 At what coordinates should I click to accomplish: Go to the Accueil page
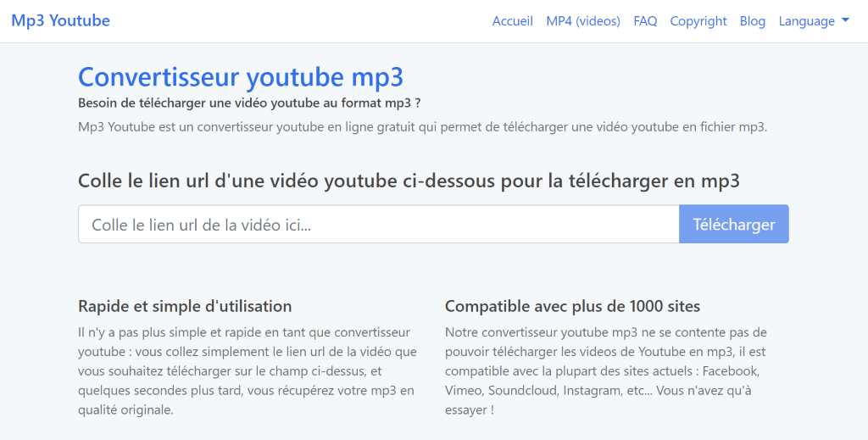pos(513,21)
